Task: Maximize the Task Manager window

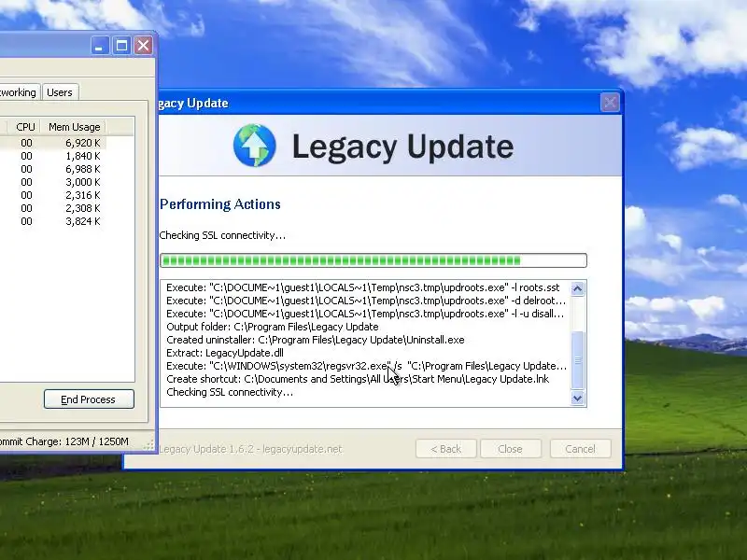Action: coord(121,46)
